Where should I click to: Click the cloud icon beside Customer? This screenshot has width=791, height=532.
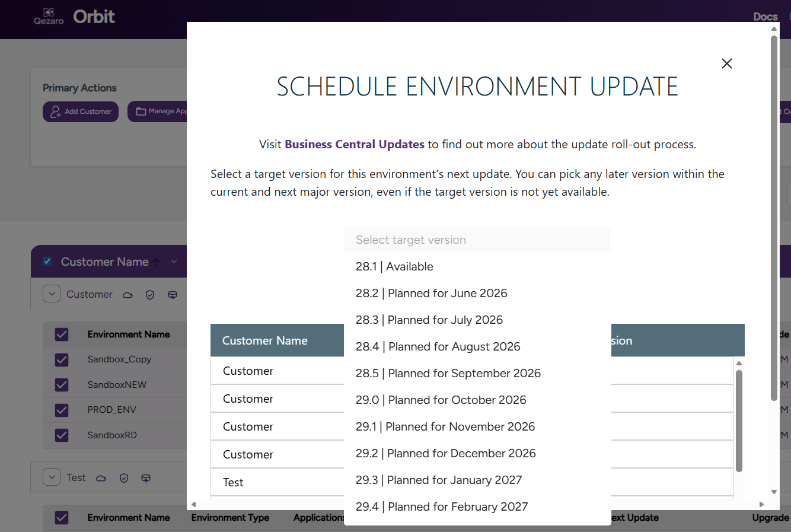click(127, 295)
